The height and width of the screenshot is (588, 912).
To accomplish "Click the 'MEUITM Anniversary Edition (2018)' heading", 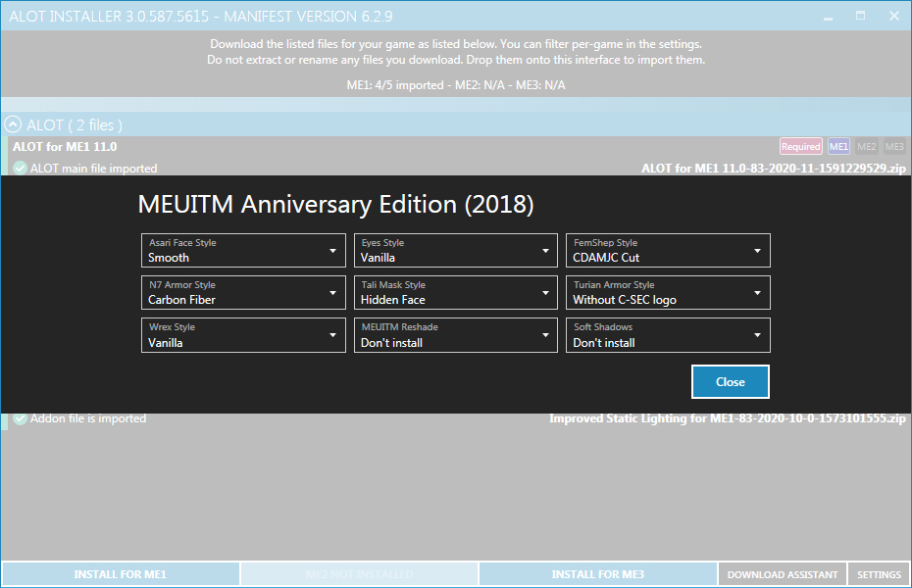I will point(335,205).
